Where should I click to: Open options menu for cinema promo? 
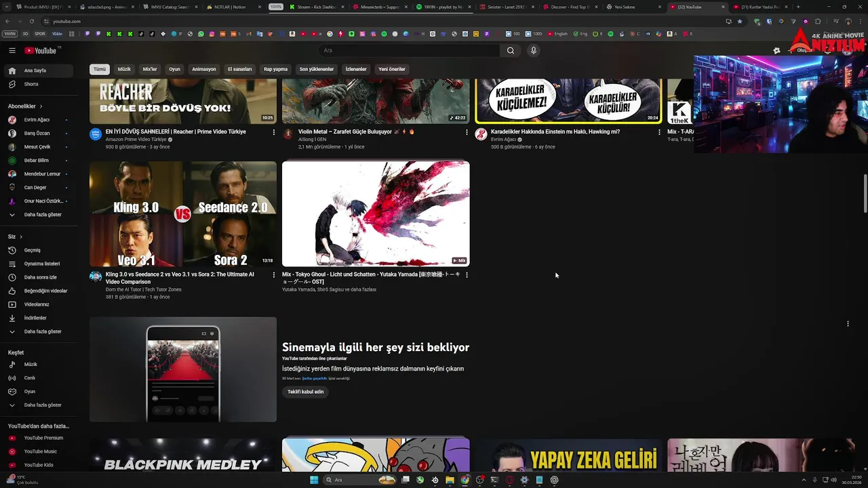coord(848,324)
